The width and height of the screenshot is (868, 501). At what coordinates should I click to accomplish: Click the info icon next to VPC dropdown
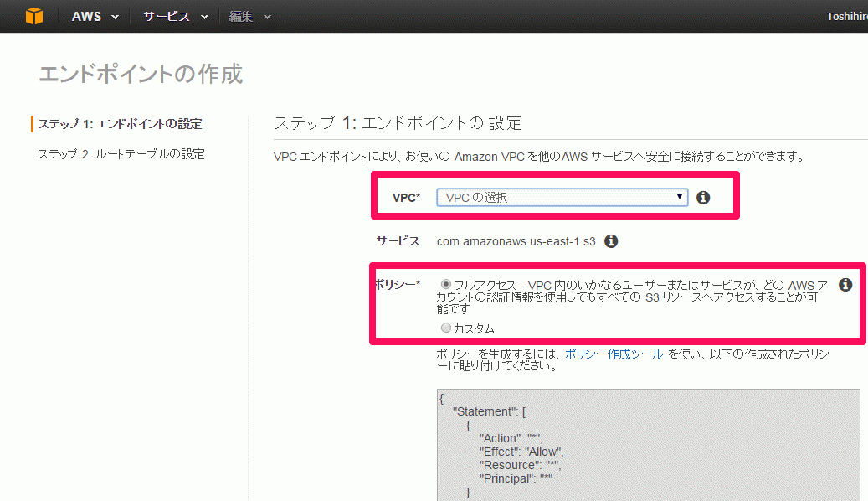[703, 197]
